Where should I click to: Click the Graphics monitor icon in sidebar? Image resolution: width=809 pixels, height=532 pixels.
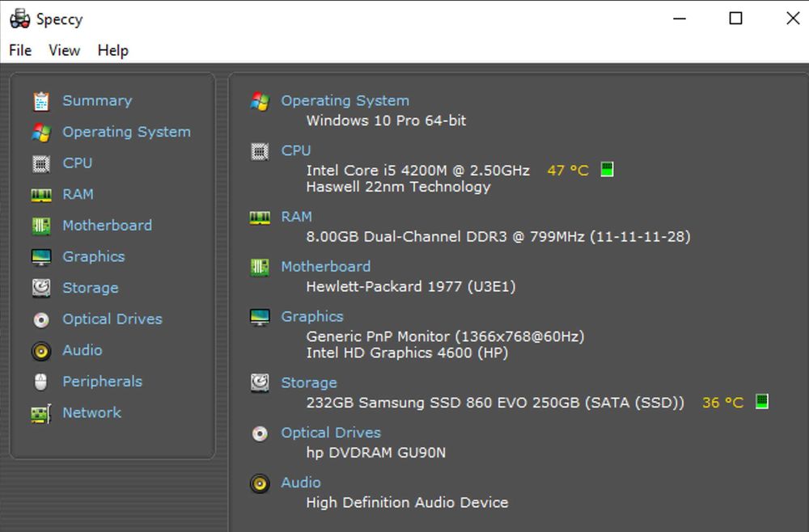[x=41, y=257]
